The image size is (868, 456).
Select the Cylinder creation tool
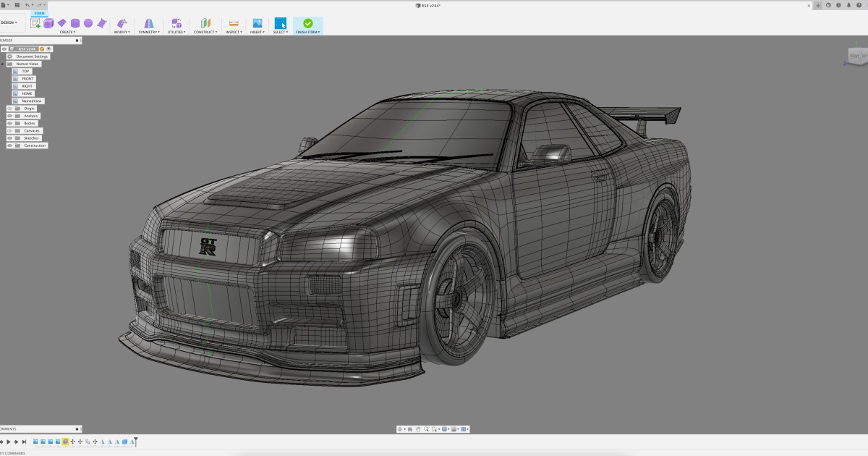click(x=75, y=22)
